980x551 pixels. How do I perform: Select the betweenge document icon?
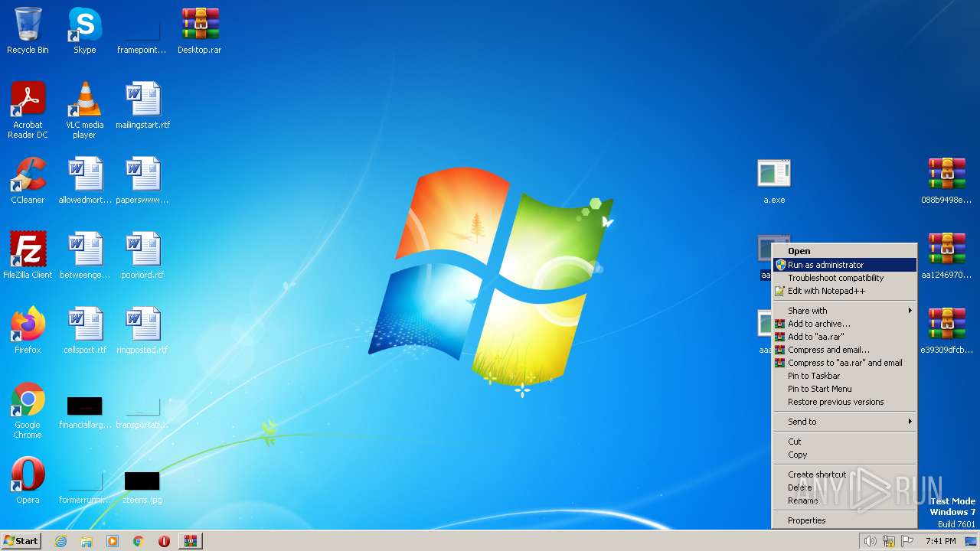pos(85,256)
